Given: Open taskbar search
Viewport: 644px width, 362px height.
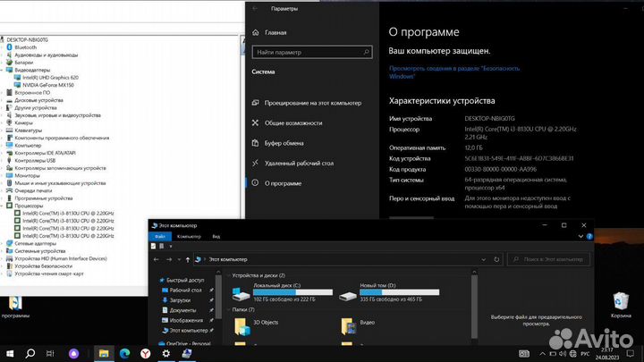Looking at the screenshot, I should [30, 353].
